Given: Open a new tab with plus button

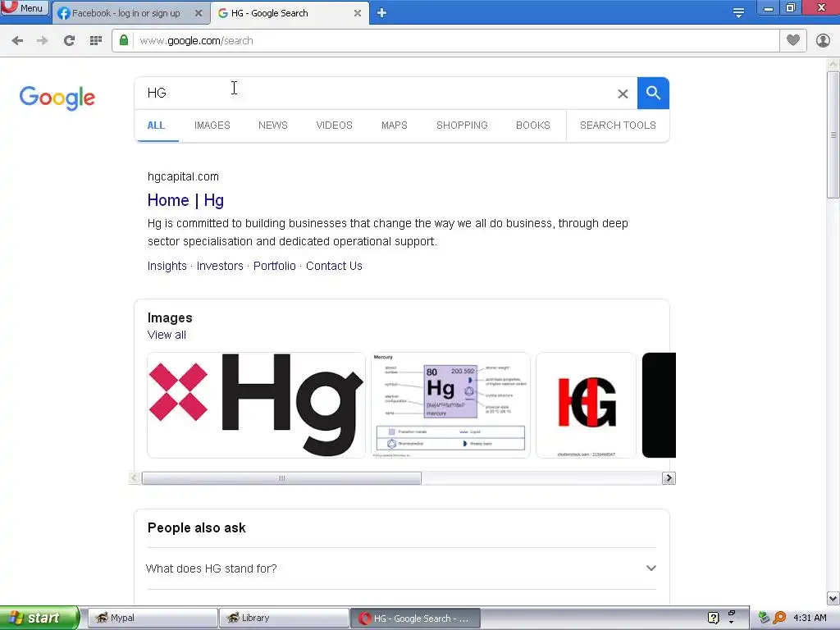Looking at the screenshot, I should click(x=381, y=13).
